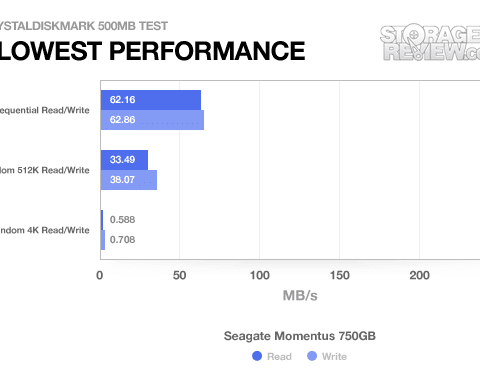Screen dimensions: 480x380
Task: Click the Seagate Momentus 750GB legend title
Action: [300, 336]
